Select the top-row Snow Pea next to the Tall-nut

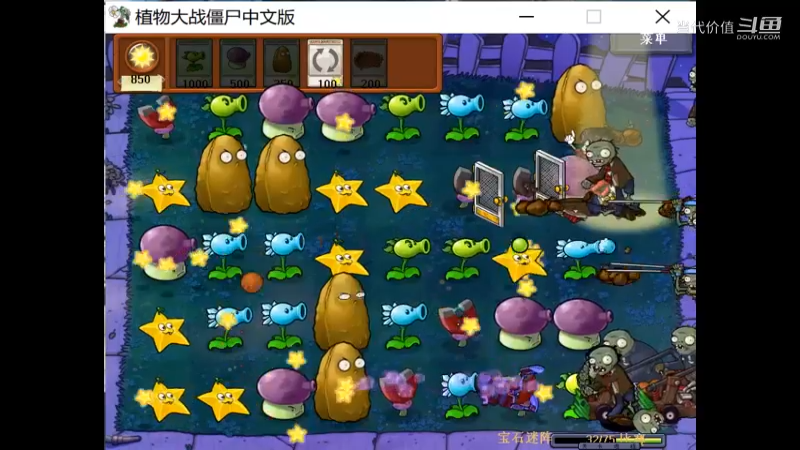tap(522, 119)
